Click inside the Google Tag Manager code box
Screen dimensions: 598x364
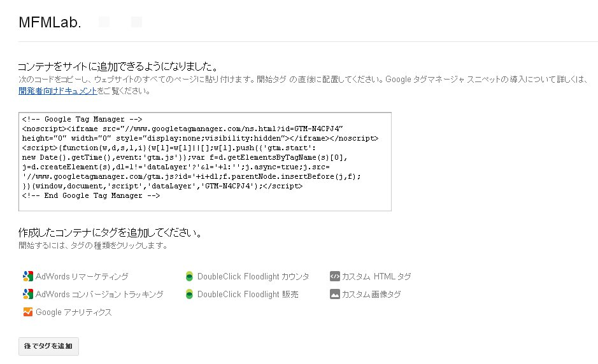pos(205,162)
